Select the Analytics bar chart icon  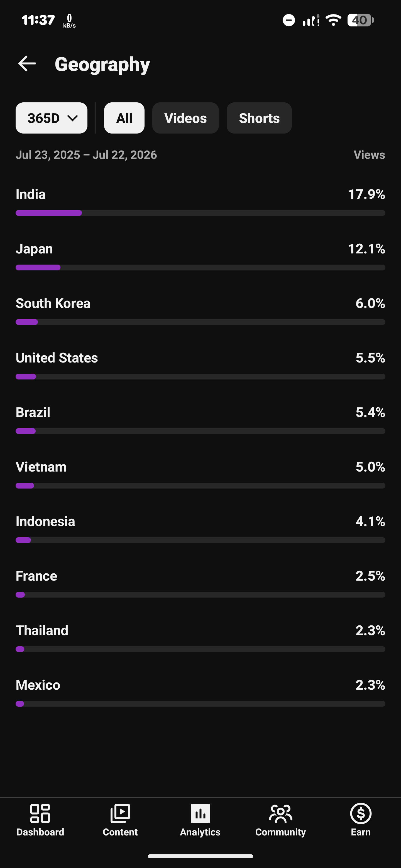tap(200, 813)
